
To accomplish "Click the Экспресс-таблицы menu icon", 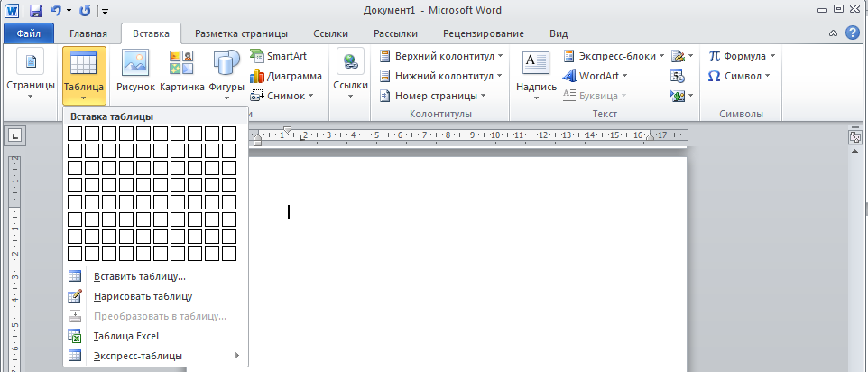I will click(x=75, y=356).
